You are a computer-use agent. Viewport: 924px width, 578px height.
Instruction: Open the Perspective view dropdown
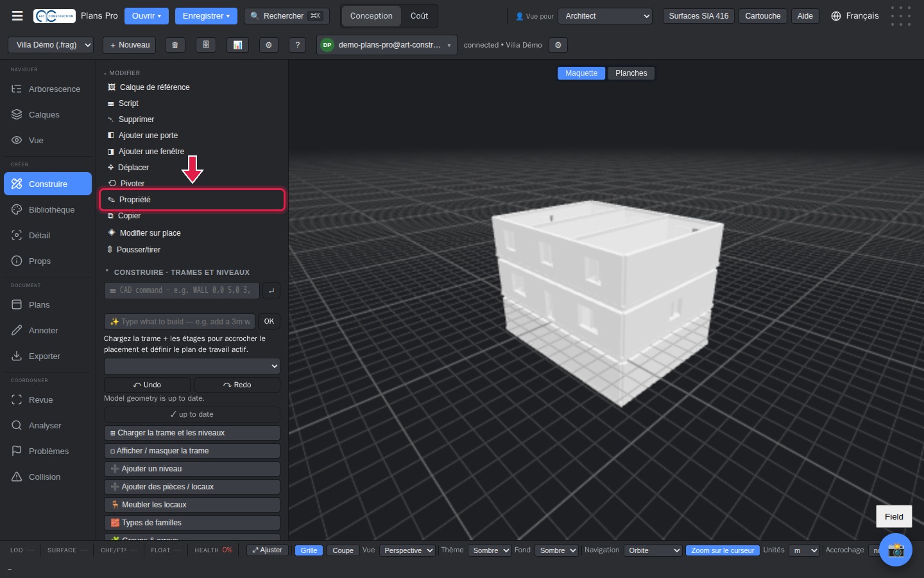pos(407,550)
